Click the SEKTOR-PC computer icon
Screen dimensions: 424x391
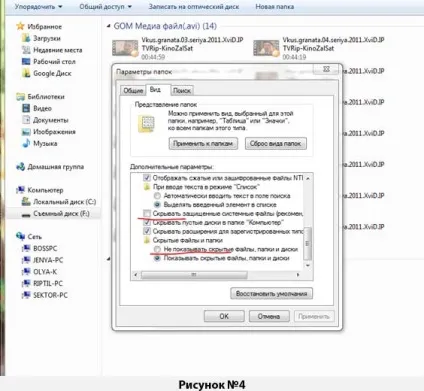pyautogui.click(x=26, y=295)
